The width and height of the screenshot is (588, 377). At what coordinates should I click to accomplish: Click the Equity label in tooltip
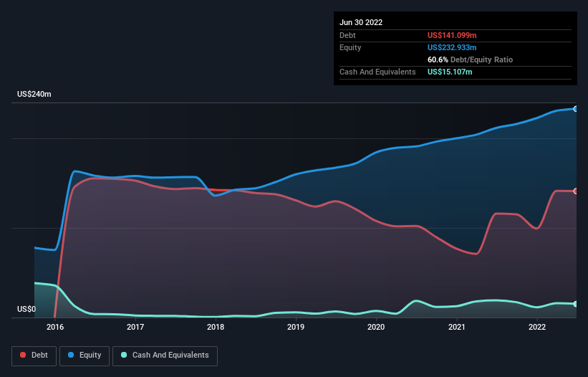[x=350, y=47]
